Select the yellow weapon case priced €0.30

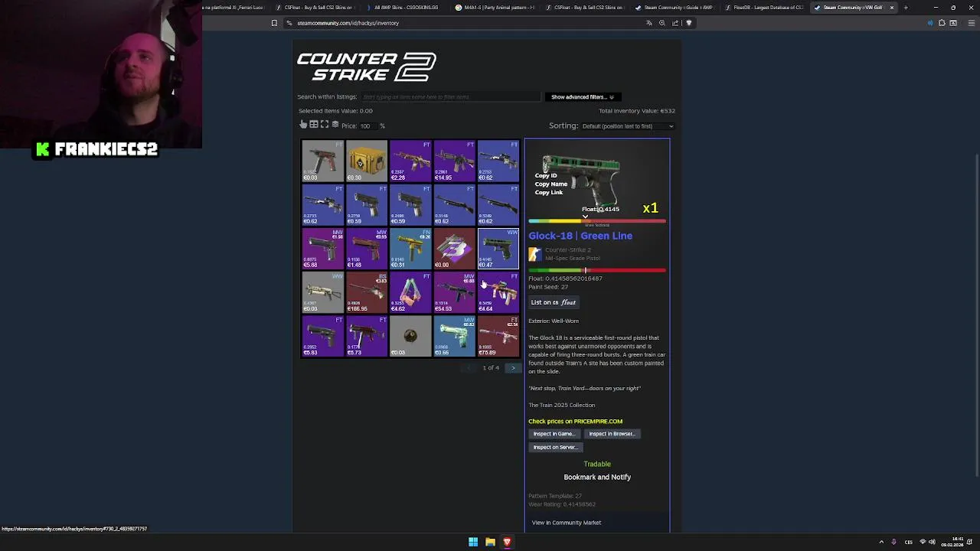click(x=366, y=161)
